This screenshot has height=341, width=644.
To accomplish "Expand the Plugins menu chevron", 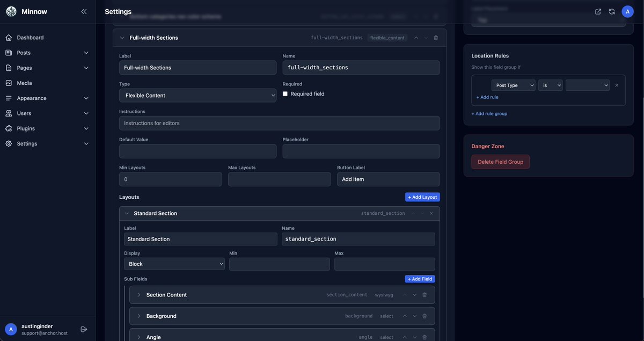I will point(86,128).
